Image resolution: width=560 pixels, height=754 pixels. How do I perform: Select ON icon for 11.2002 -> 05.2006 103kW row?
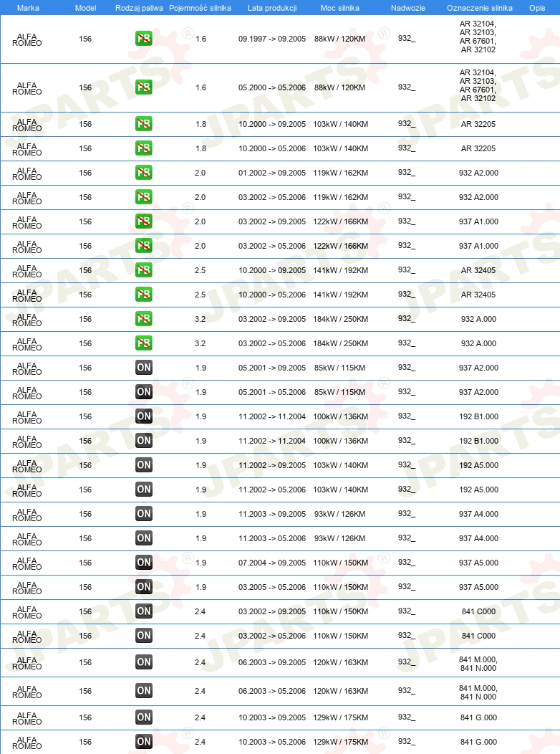pyautogui.click(x=144, y=489)
